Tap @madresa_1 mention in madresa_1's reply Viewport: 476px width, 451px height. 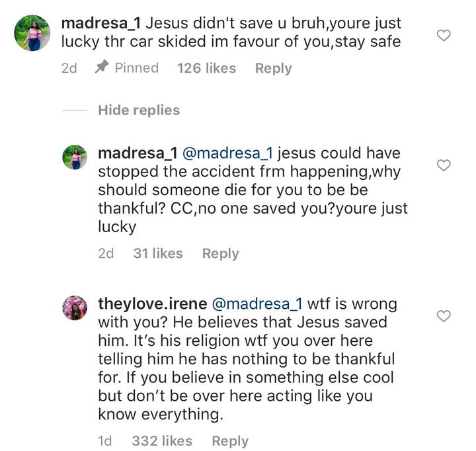pos(227,154)
